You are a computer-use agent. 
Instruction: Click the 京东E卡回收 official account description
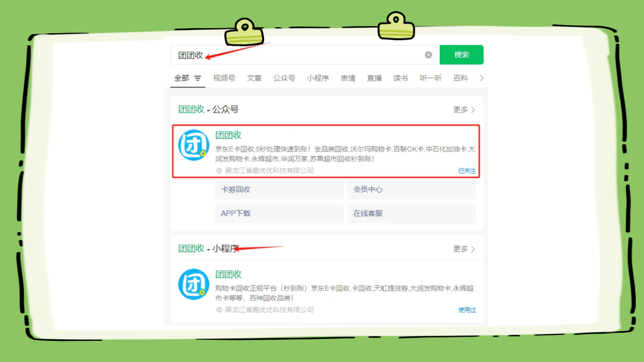[x=345, y=154]
